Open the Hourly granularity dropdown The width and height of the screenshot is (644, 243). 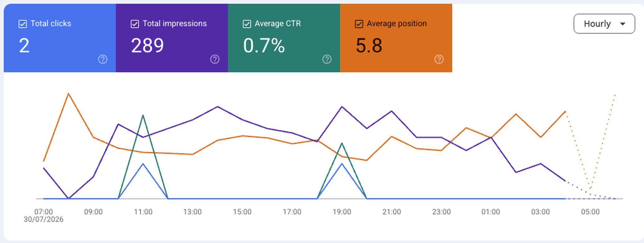604,24
